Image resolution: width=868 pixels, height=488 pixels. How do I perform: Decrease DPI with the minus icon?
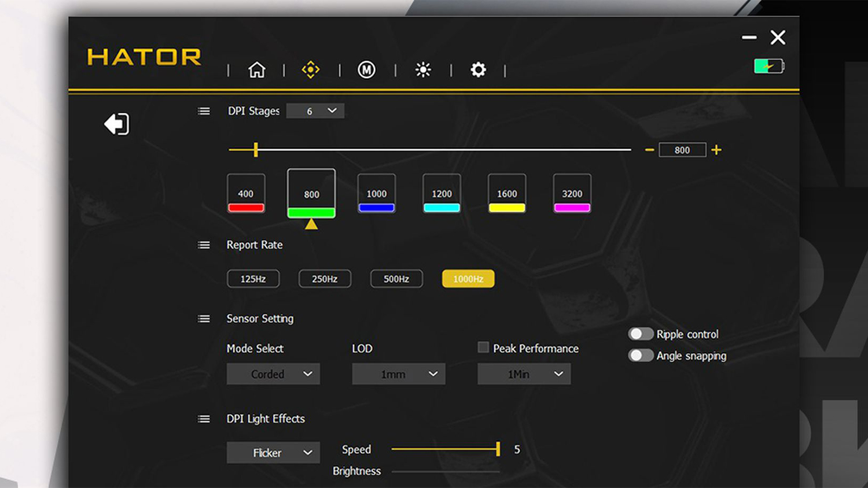(649, 150)
